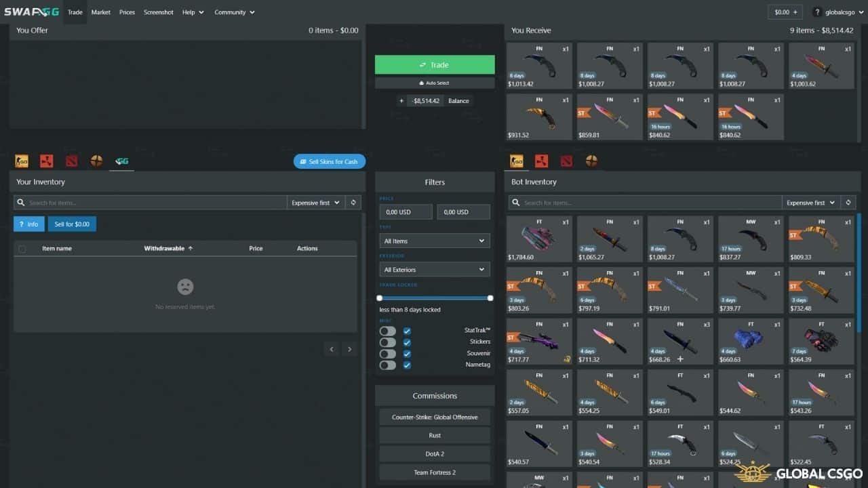
Task: Click the Info button
Action: click(x=28, y=224)
